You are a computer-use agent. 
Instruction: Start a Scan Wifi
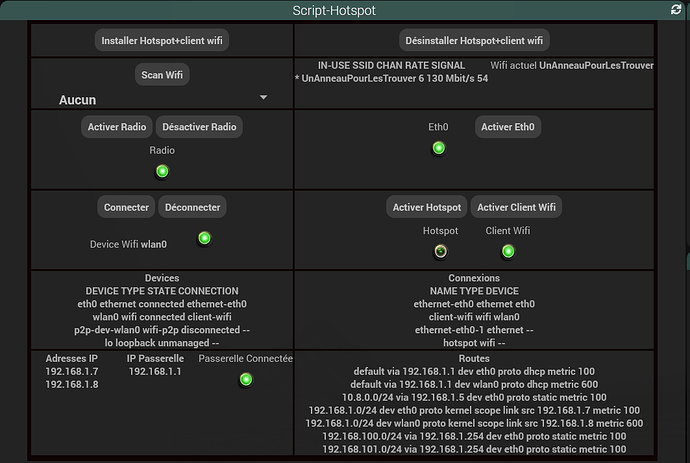click(162, 75)
